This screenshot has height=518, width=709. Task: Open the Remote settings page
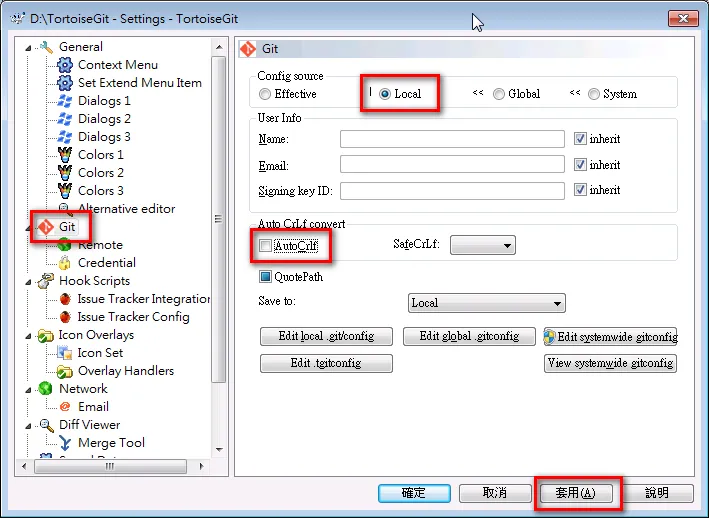[x=100, y=245]
